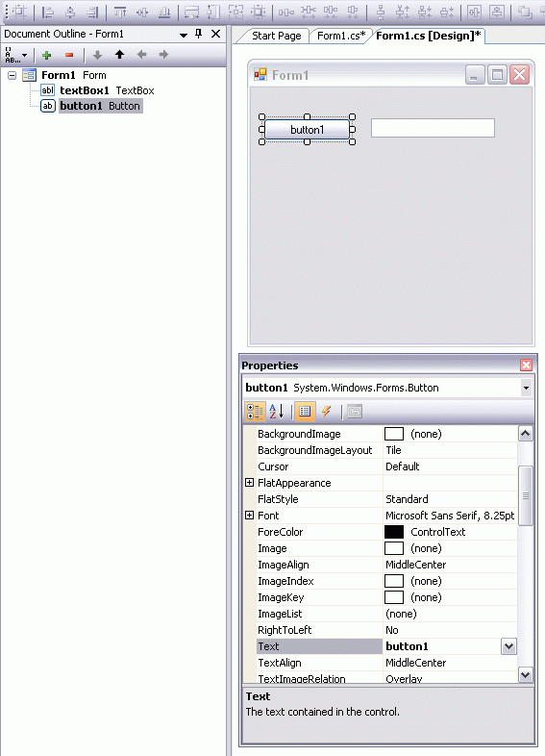The height and width of the screenshot is (756, 545).
Task: Click the Center Horizontally icon
Action: click(475, 12)
